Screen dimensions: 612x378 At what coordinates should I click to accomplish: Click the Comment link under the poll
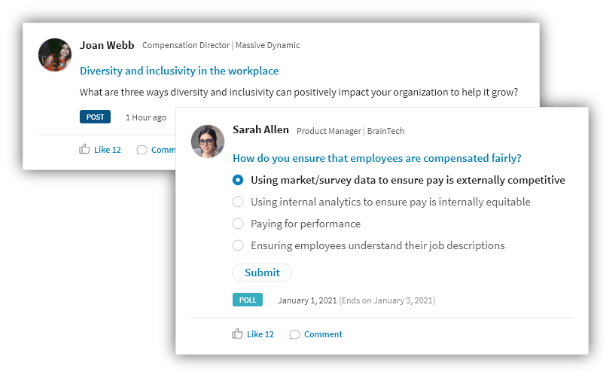pyautogui.click(x=323, y=334)
